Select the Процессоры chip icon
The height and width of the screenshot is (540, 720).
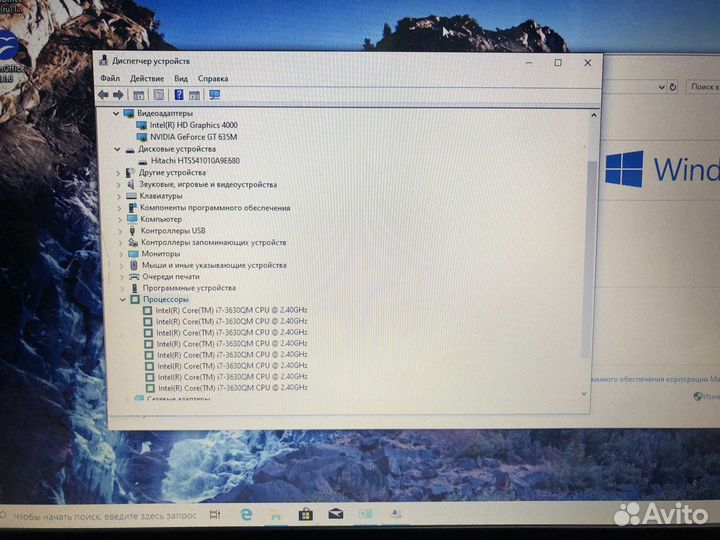135,299
